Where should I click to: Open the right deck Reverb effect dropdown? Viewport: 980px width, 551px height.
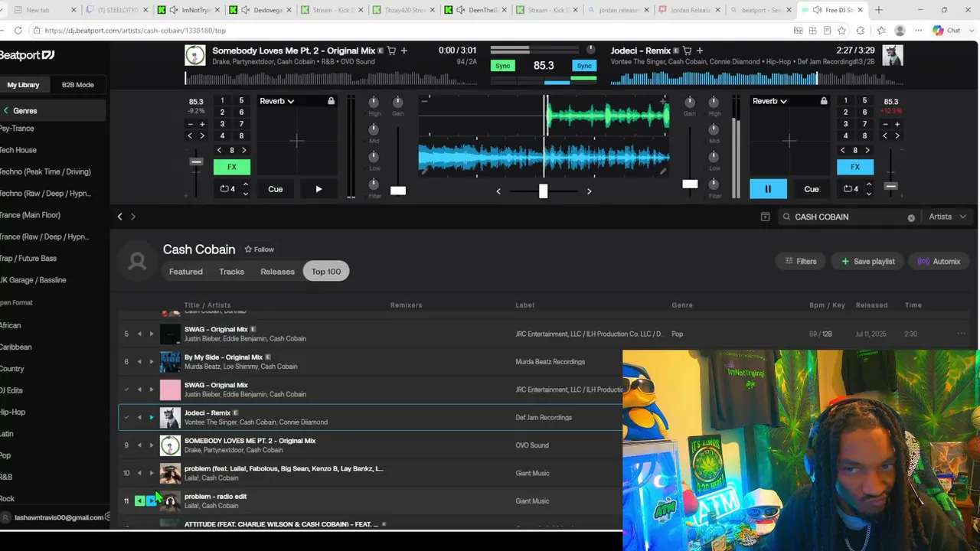770,101
